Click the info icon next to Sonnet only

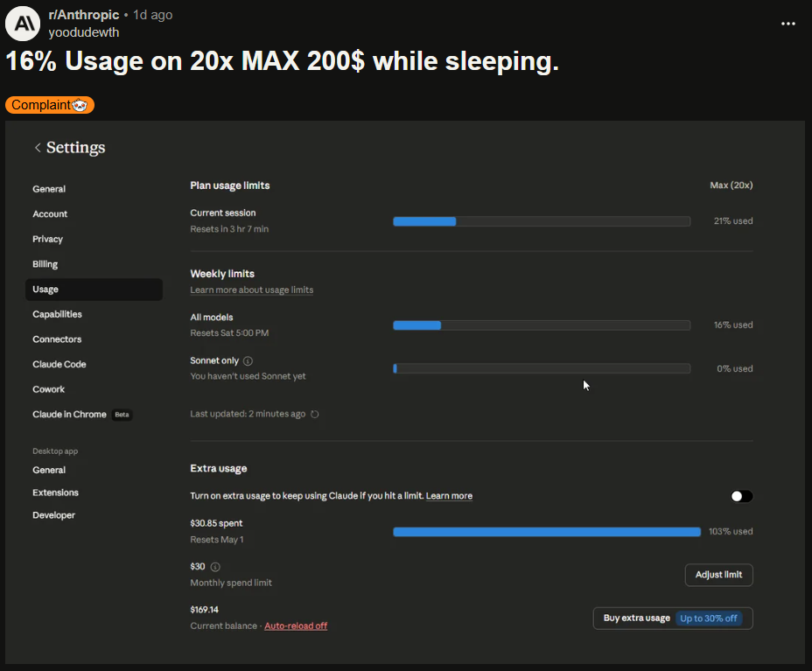[x=248, y=360]
